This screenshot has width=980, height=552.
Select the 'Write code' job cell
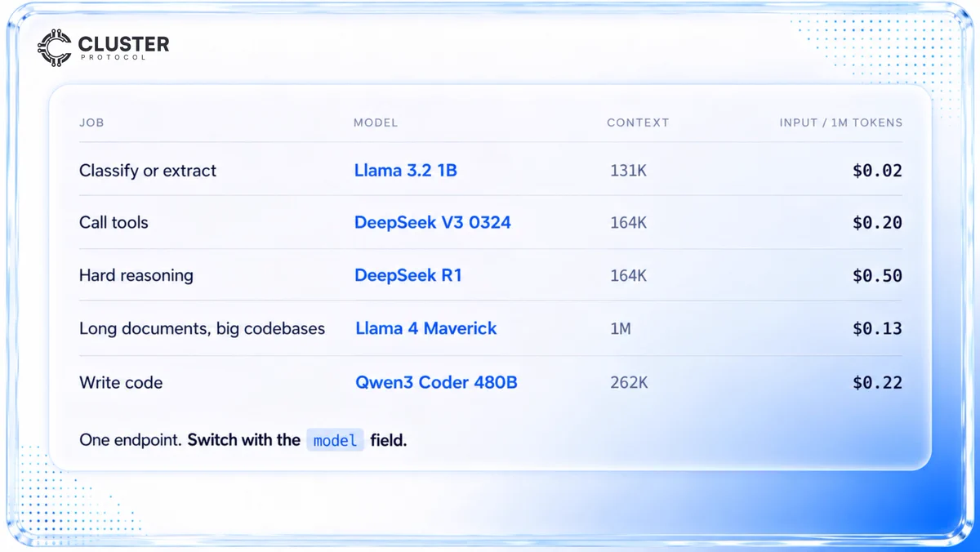[x=121, y=382]
